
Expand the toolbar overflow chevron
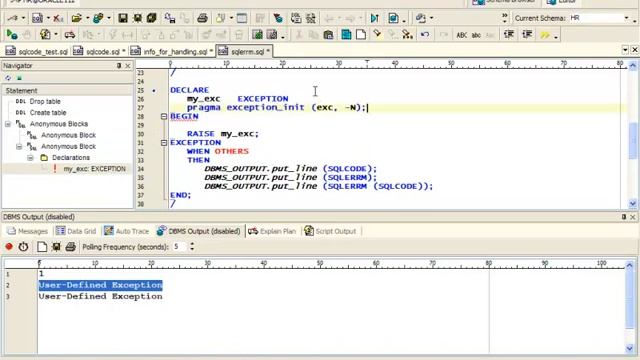504,18
